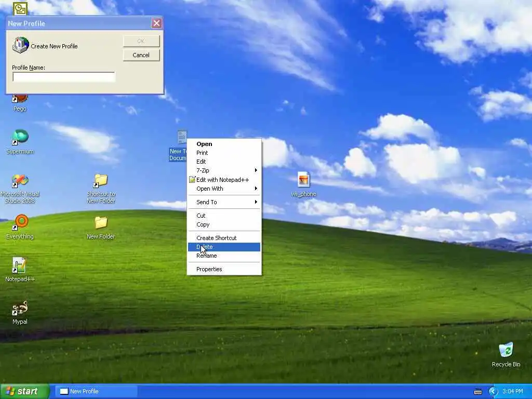Choose Open from the context menu

tap(224, 144)
